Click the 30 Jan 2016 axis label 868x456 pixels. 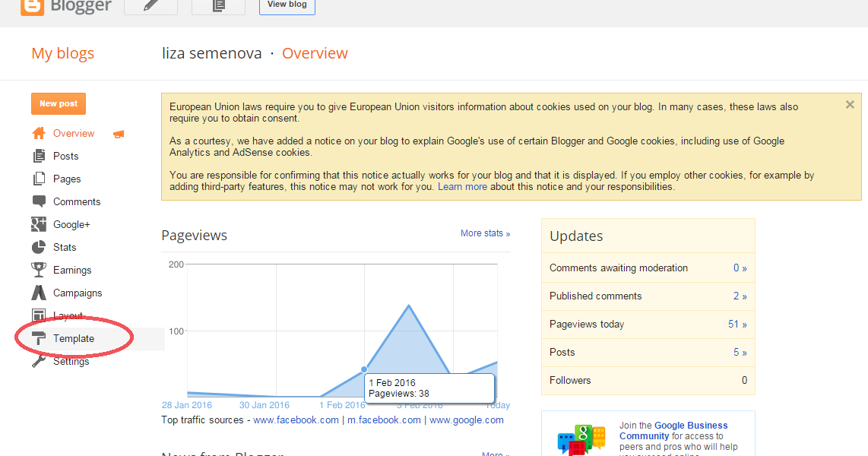264,405
